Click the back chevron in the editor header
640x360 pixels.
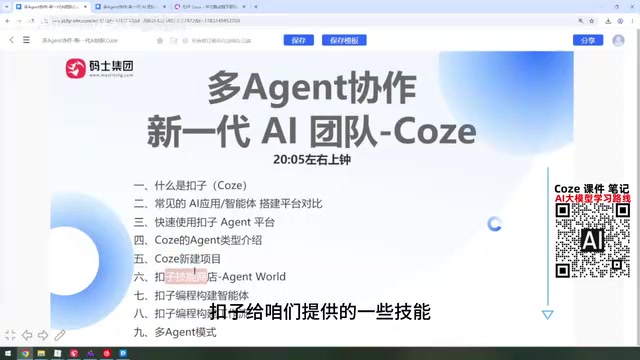[11, 40]
